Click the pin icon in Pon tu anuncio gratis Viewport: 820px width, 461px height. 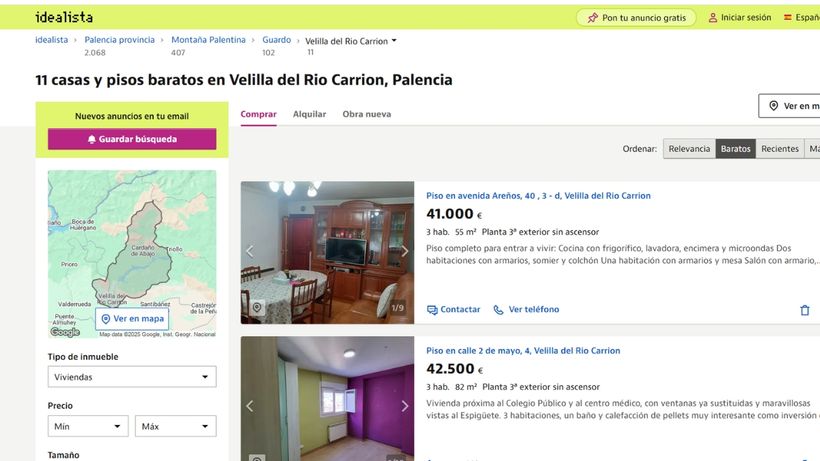pyautogui.click(x=593, y=18)
